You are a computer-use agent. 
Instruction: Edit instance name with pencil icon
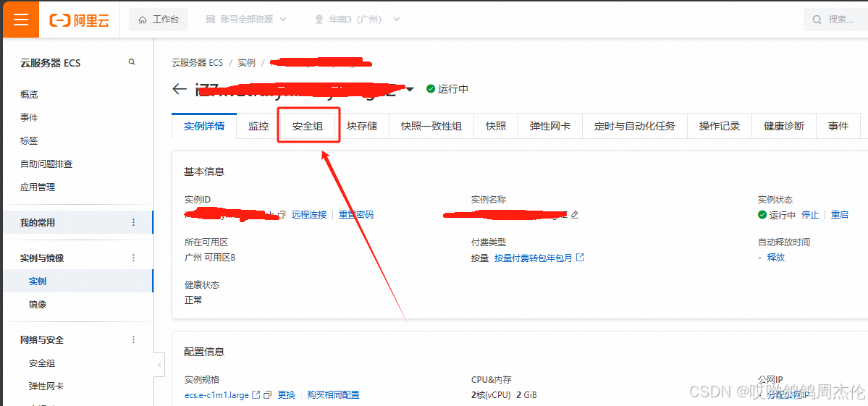coord(575,215)
